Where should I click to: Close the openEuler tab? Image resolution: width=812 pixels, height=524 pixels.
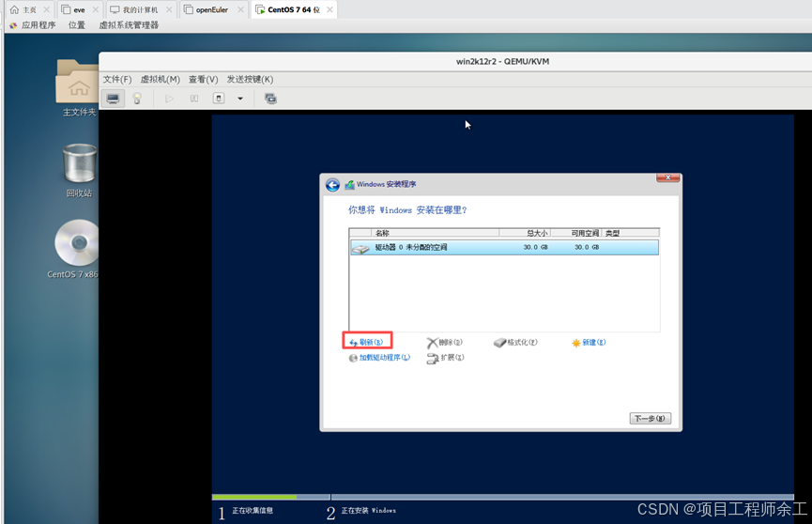241,9
